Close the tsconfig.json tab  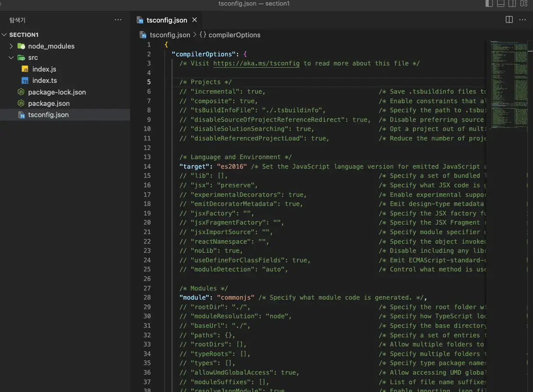click(194, 20)
